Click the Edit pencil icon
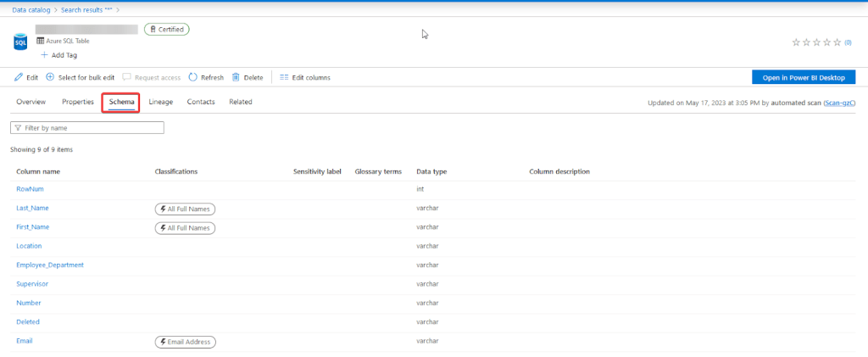 point(19,77)
